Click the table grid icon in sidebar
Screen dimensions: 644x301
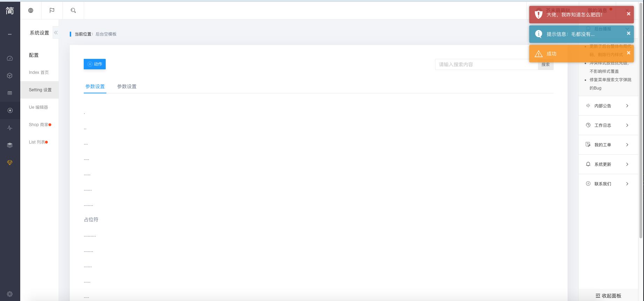tap(10, 93)
